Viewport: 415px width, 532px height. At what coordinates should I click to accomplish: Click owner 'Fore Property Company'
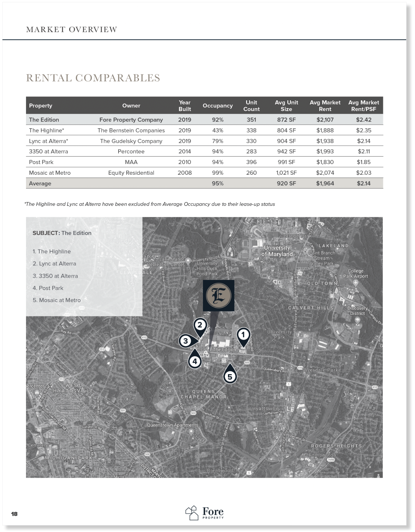131,120
